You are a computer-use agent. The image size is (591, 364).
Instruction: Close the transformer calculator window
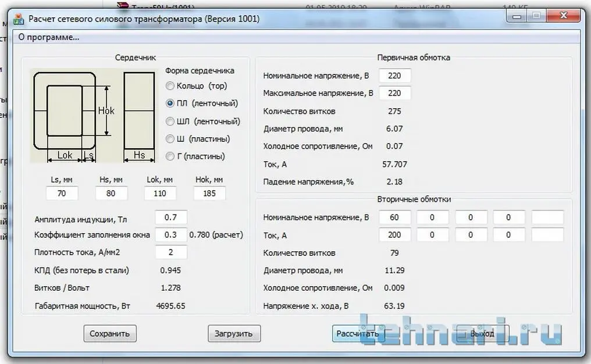click(563, 16)
